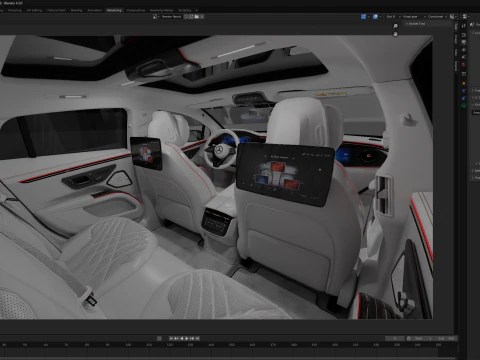Click the zoom magnifier gizmo

coord(396,26)
